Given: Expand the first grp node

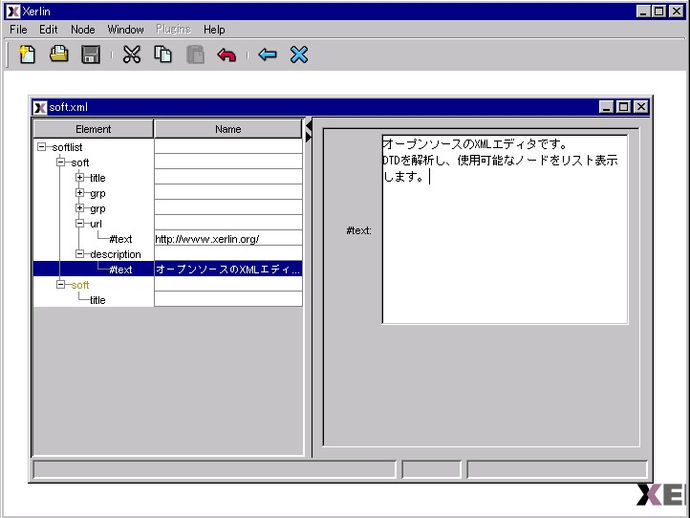Looking at the screenshot, I should tap(80, 193).
